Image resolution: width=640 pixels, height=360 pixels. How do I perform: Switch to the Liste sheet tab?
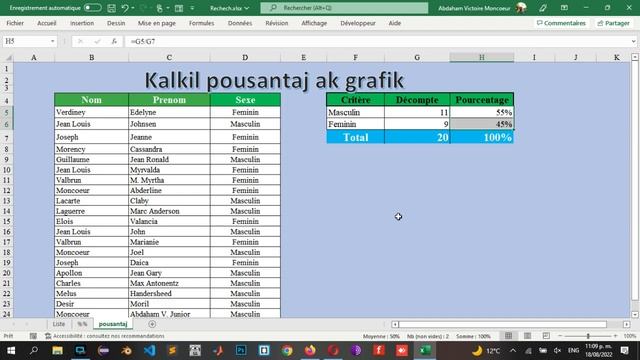click(x=59, y=324)
